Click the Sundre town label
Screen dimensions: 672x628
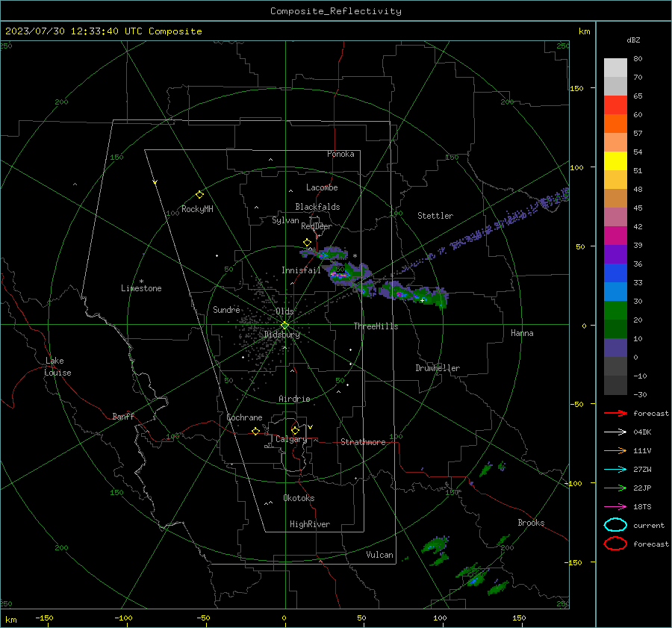[226, 309]
